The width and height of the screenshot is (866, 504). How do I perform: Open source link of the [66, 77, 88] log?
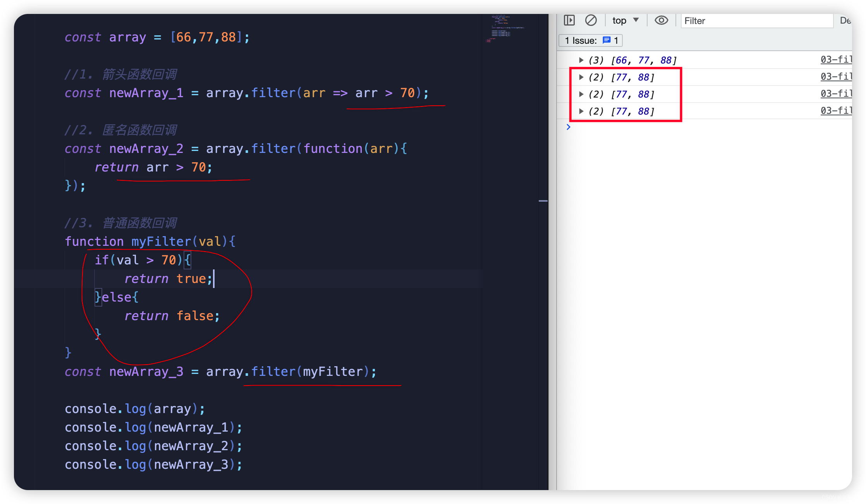coord(835,60)
